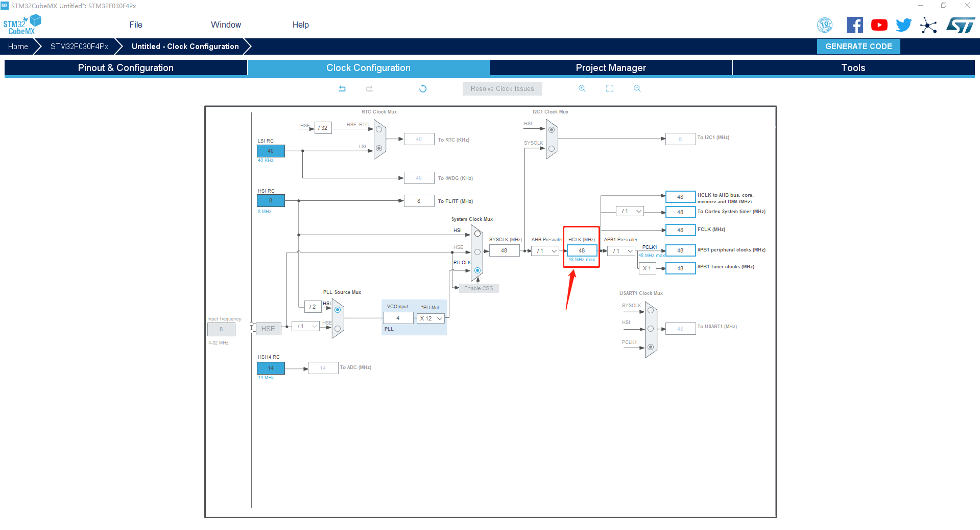Minimize the STM32CubeMX window

(x=920, y=6)
